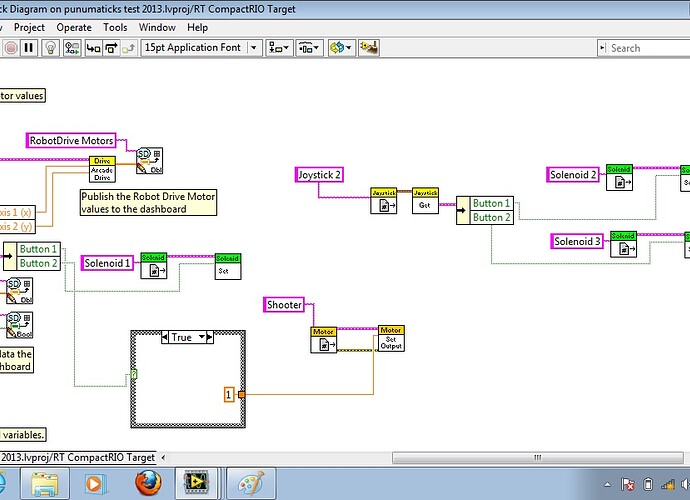The width and height of the screenshot is (690, 500).
Task: Pause execution with the Pause button
Action: pos(29,48)
